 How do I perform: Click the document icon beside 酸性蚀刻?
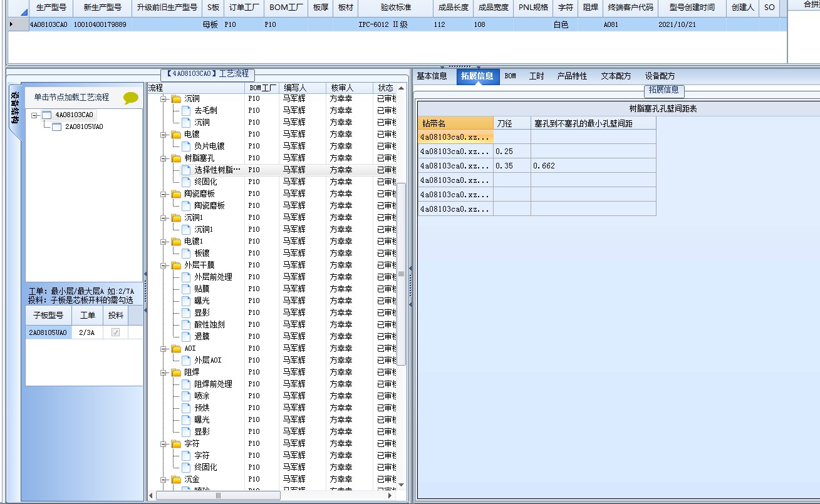186,324
